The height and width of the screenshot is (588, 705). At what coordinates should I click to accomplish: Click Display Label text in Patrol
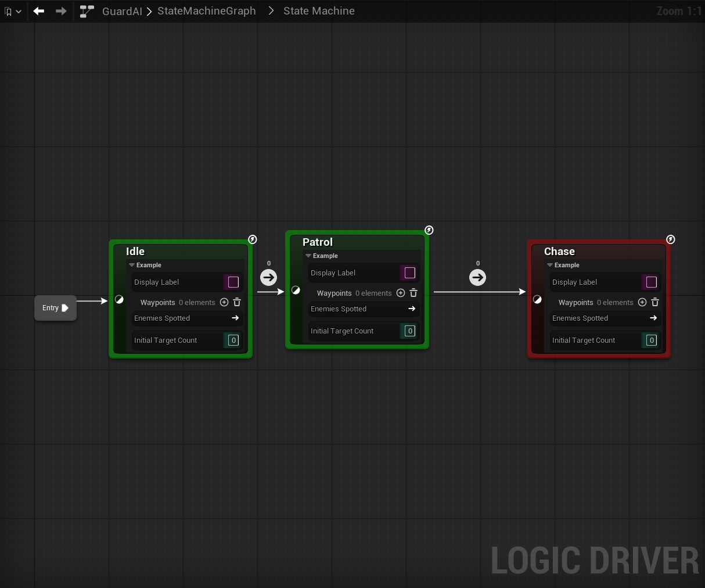tap(333, 273)
